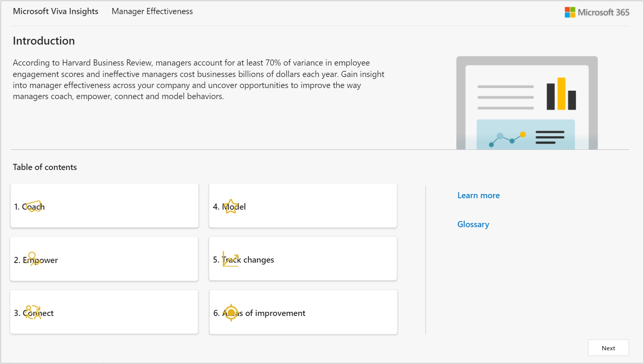Click the Areas of improvement target icon

(231, 313)
